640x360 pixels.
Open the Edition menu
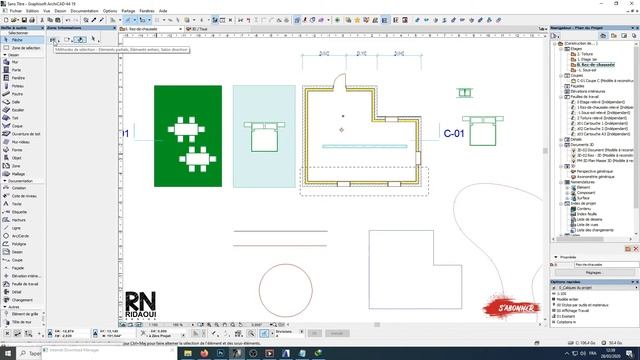point(32,11)
